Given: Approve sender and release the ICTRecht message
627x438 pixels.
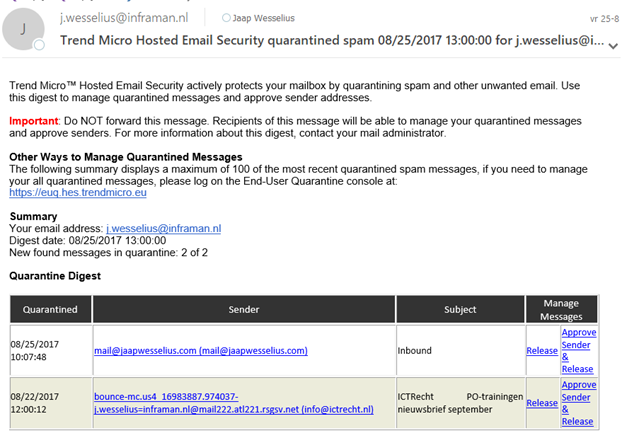Looking at the screenshot, I should pos(577,403).
